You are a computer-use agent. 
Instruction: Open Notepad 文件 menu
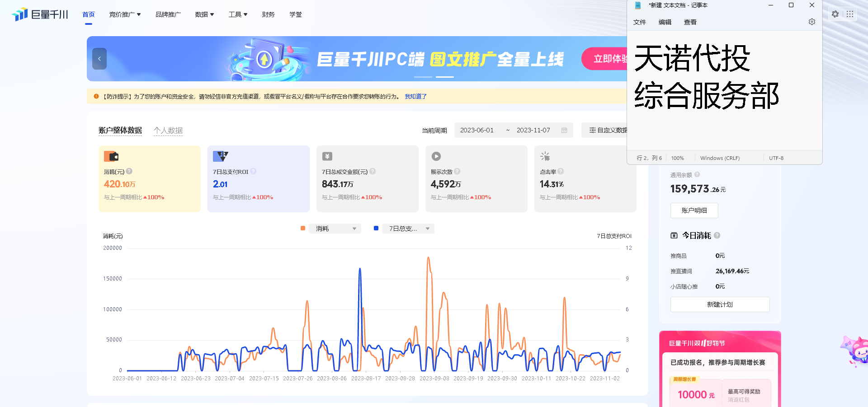pos(640,22)
